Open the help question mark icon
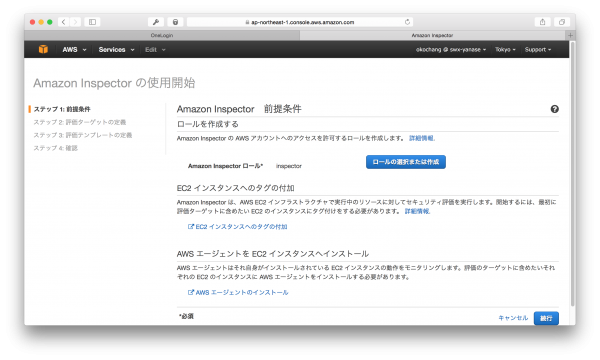 (x=554, y=109)
